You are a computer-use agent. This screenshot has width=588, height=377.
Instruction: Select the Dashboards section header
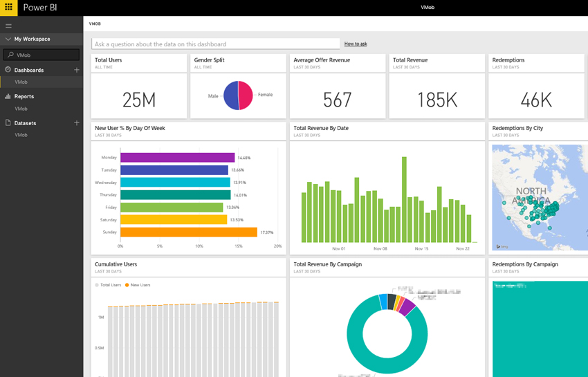click(x=29, y=70)
